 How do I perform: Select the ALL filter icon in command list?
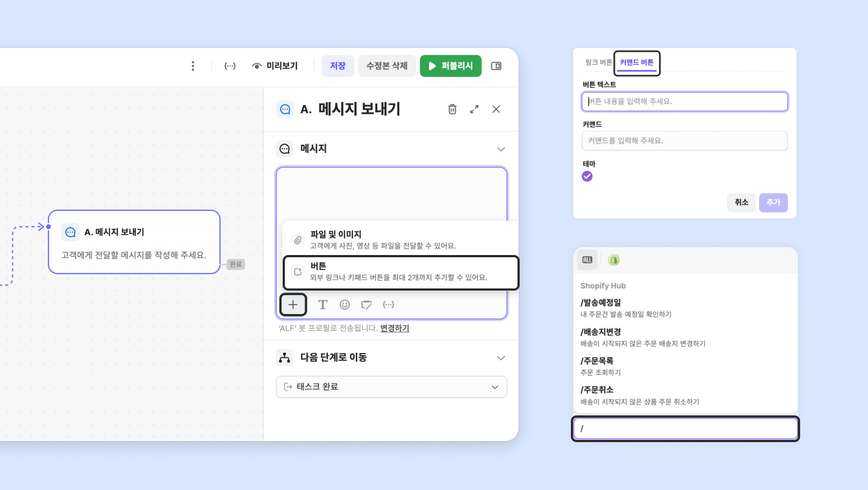588,260
